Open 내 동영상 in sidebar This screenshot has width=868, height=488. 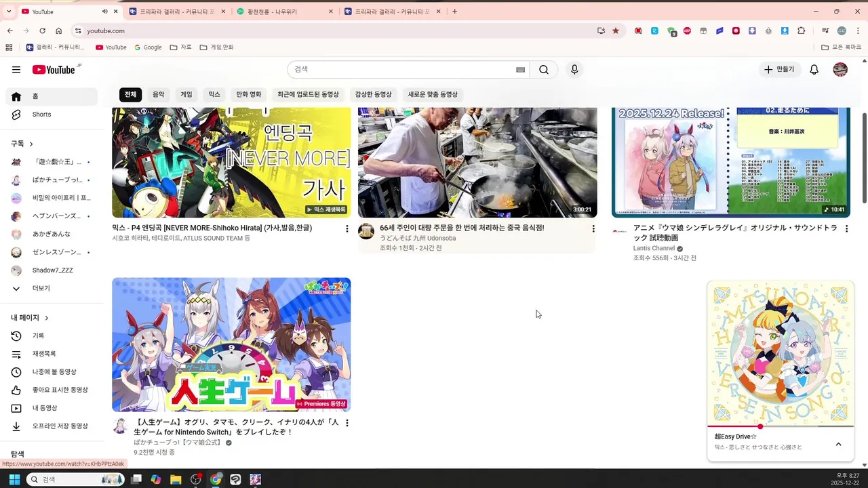point(52,408)
